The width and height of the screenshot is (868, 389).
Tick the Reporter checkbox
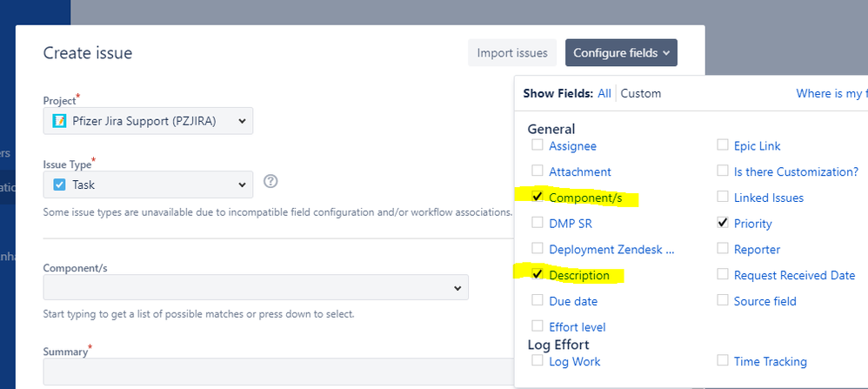pos(723,248)
